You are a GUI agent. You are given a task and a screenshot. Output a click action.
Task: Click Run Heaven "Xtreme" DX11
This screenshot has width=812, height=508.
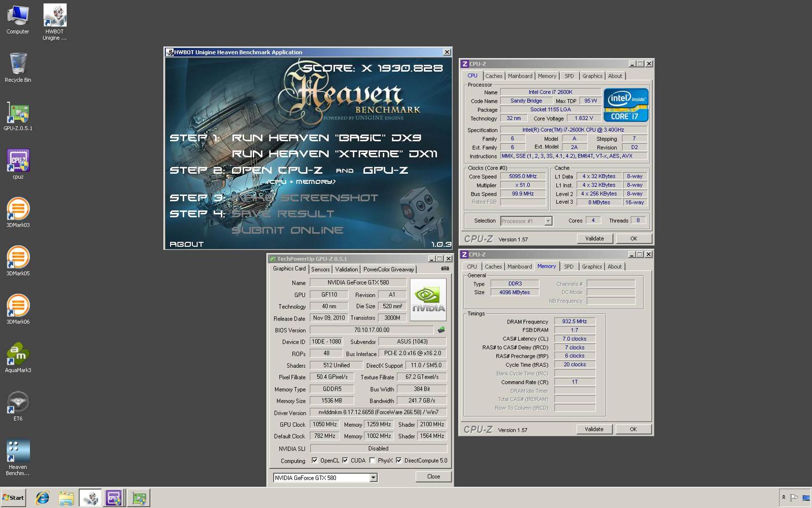(x=335, y=154)
